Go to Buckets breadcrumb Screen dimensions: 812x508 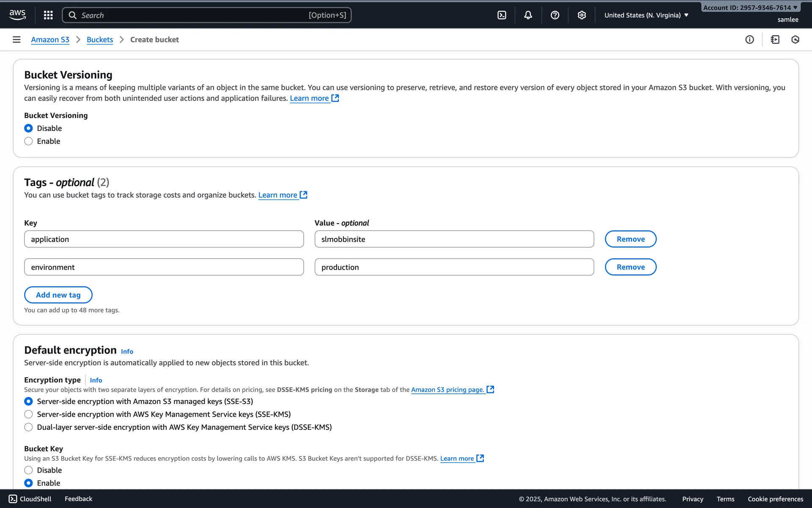click(x=100, y=39)
